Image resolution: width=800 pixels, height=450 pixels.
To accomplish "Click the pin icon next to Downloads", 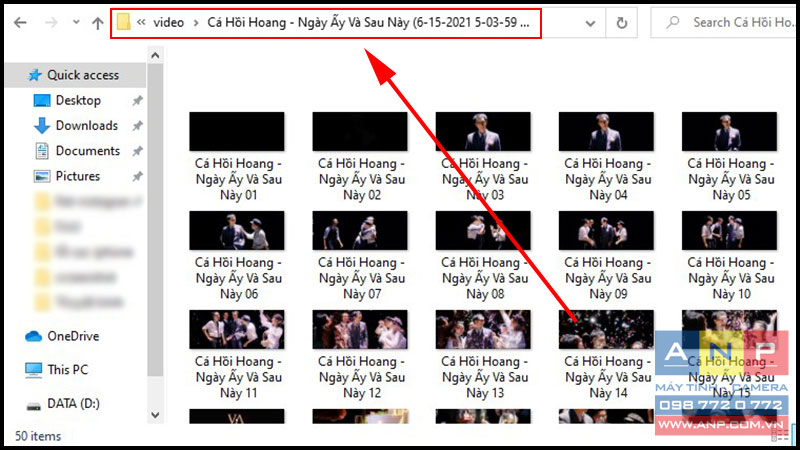I will pyautogui.click(x=137, y=126).
